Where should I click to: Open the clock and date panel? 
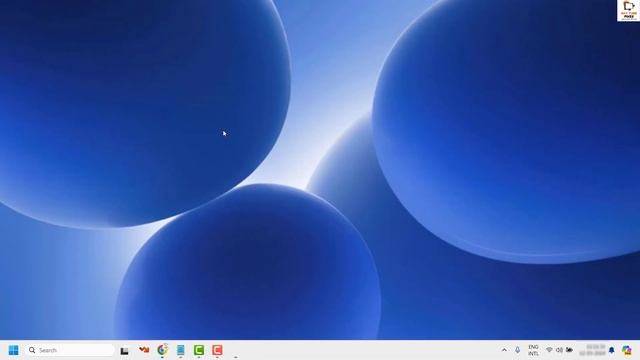pos(592,350)
